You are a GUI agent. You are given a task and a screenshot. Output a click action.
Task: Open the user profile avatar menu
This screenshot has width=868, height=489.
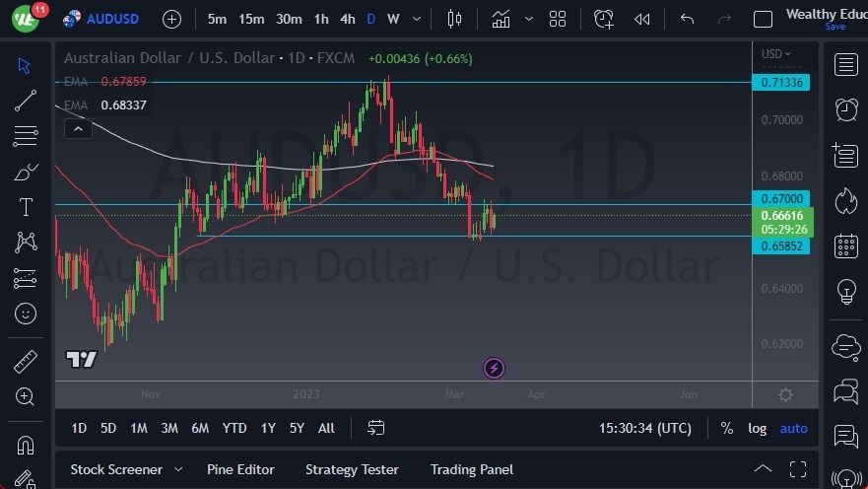pyautogui.click(x=26, y=19)
